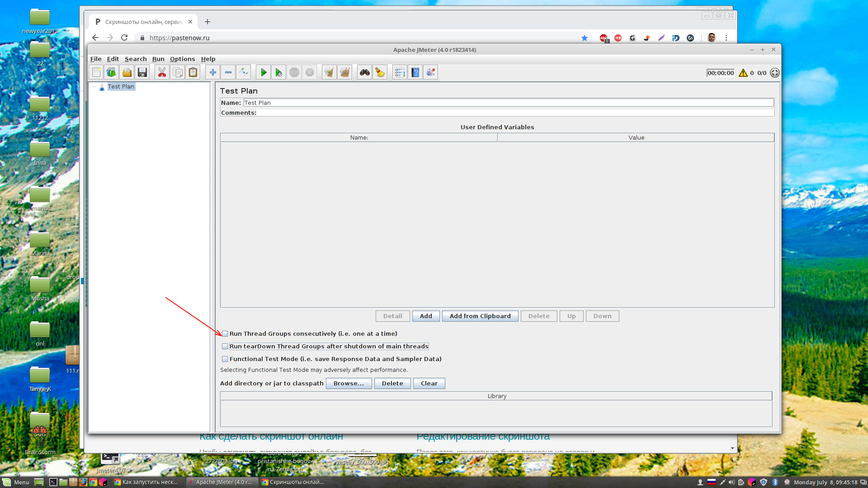Collapse the Test Plan tree handle
Viewport: 868px width, 488px height.
tap(94, 87)
